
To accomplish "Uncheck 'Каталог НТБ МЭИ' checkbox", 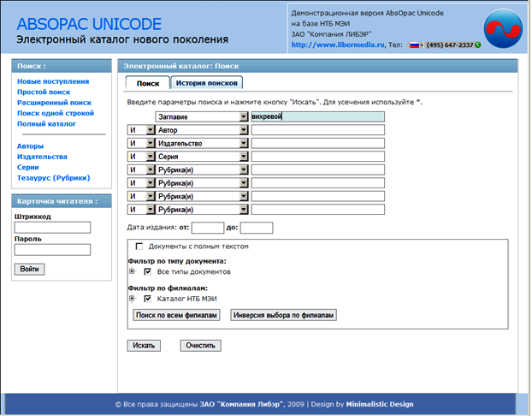I will [x=148, y=299].
